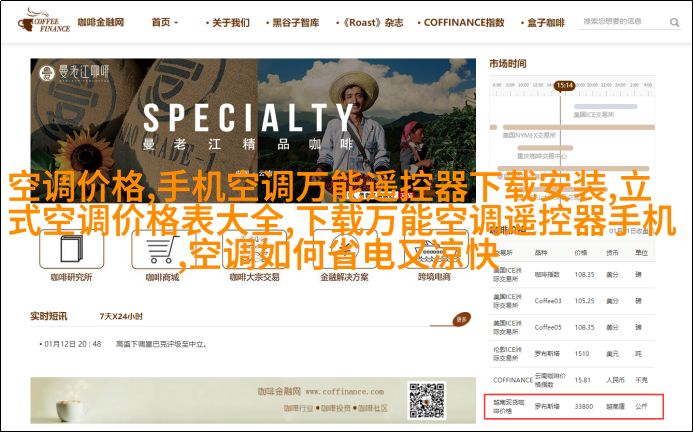The image size is (694, 433).
Task: Click the 重庆咖啡交易中心 timeline bar
Action: tap(545, 148)
